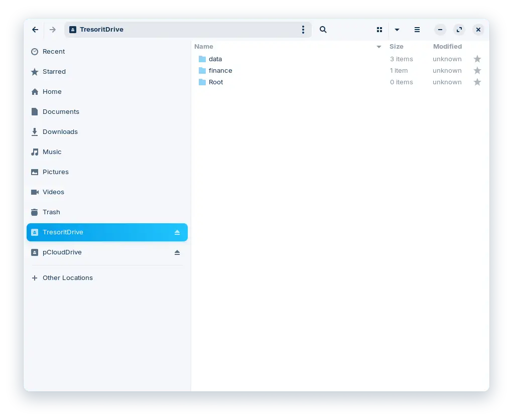This screenshot has height=420, width=513.
Task: Open Starred in the sidebar
Action: (107, 72)
